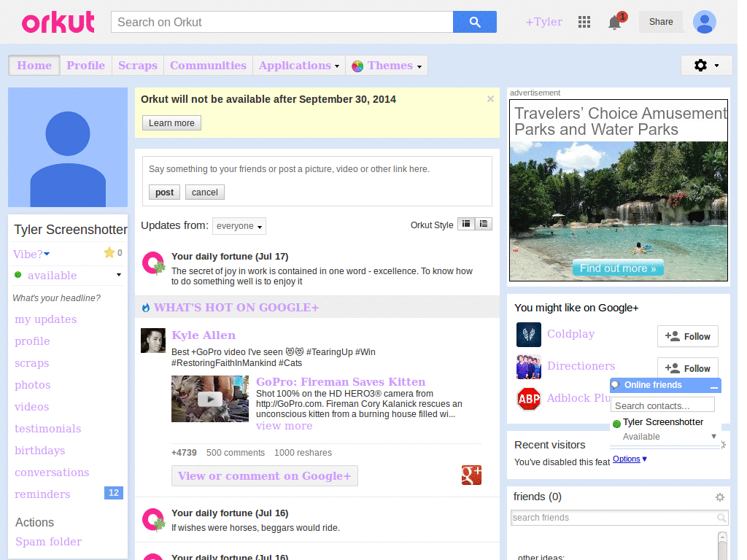
Task: Click the daily fortune Jul 17 icon
Action: click(x=153, y=263)
